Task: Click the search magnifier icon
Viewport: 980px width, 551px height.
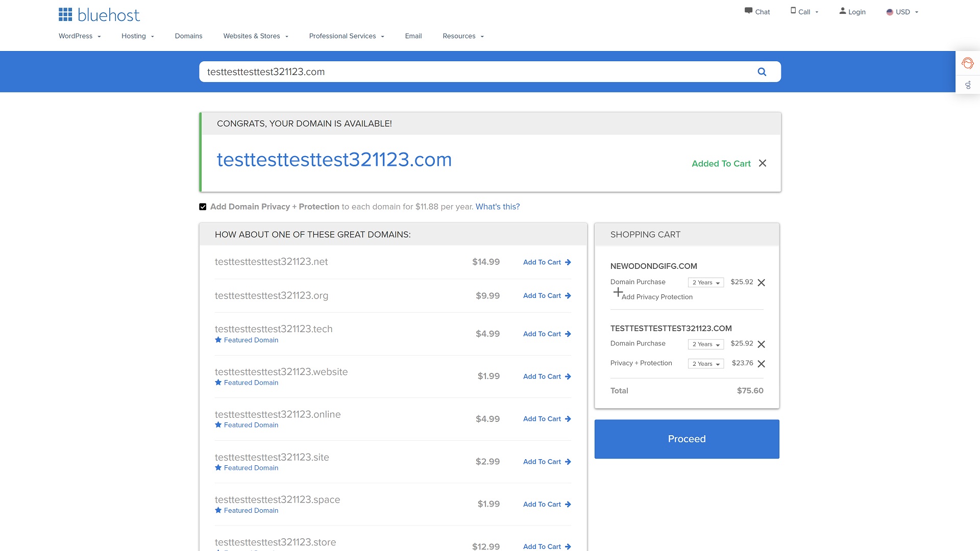Action: click(x=762, y=72)
